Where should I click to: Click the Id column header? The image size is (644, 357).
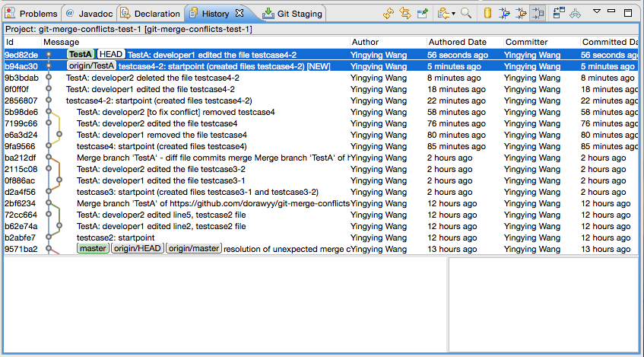23,42
